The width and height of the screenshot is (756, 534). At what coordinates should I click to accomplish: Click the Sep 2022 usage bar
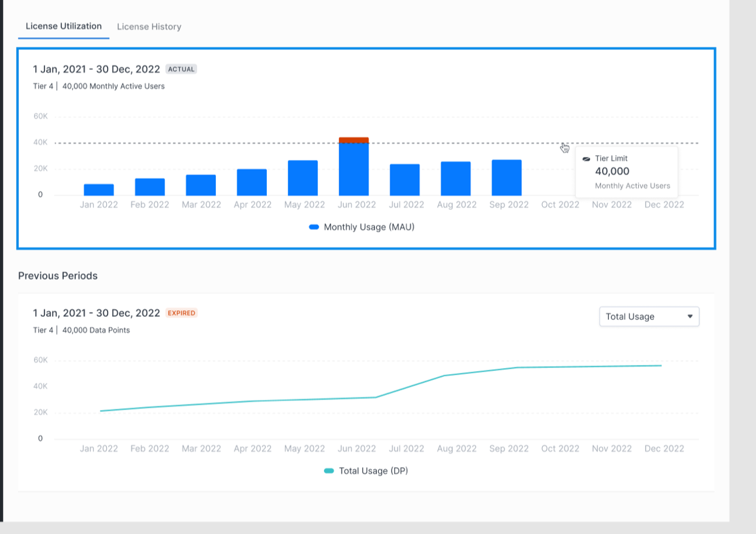pos(507,178)
